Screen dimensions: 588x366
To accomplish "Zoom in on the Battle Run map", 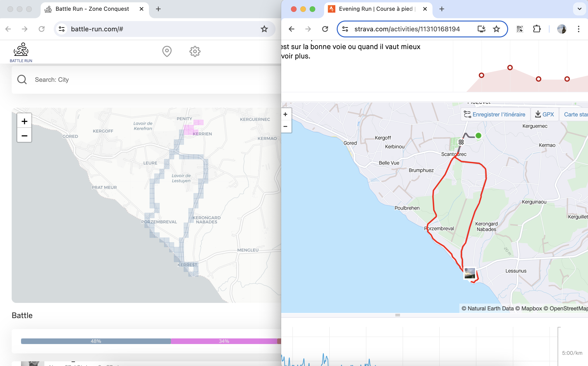I will [24, 121].
